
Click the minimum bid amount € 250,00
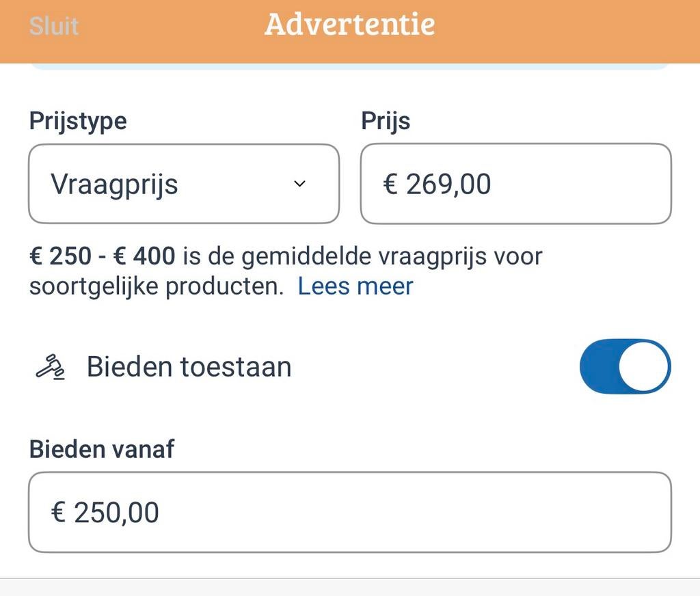[x=104, y=512]
